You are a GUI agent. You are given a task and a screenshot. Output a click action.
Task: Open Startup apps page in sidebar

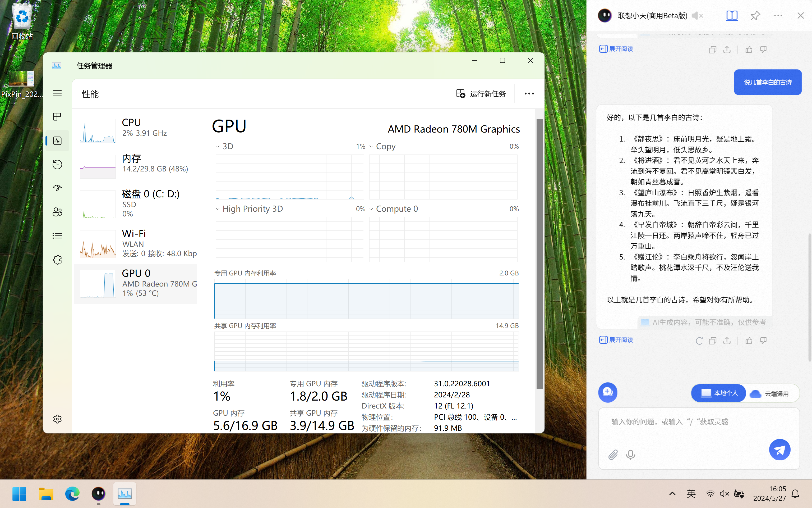coord(57,188)
